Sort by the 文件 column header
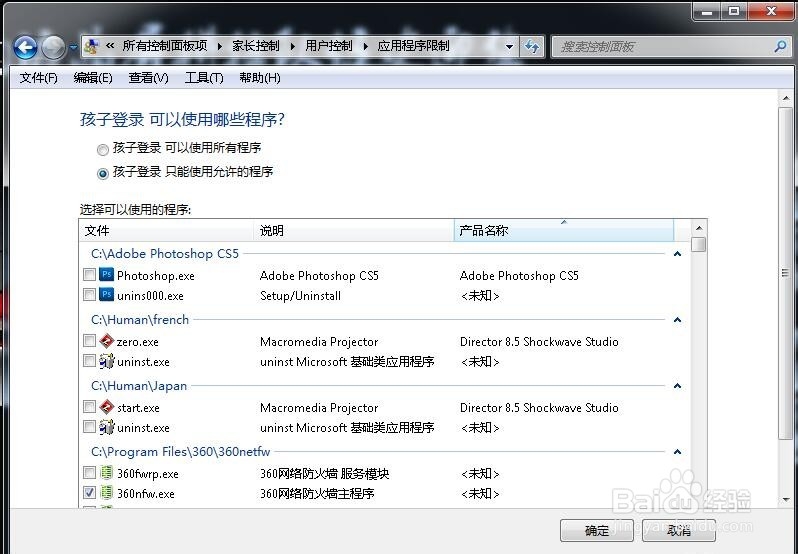Screen dimensions: 798x554 (x=167, y=230)
